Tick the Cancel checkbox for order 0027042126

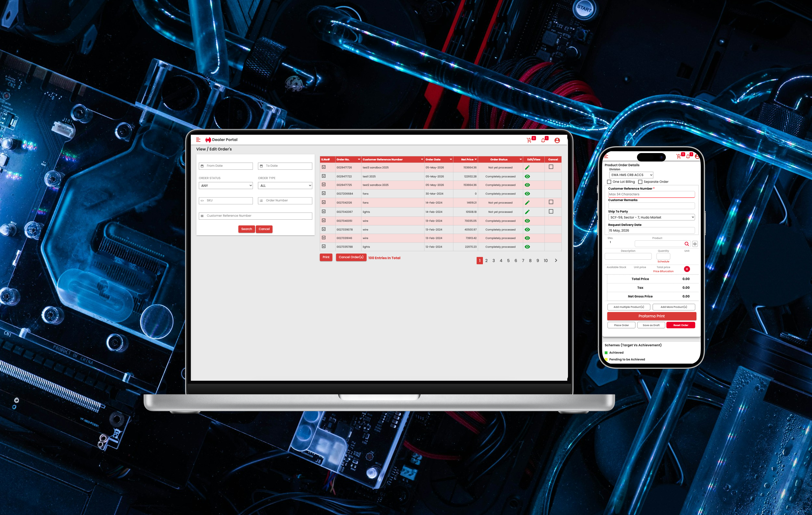(551, 202)
